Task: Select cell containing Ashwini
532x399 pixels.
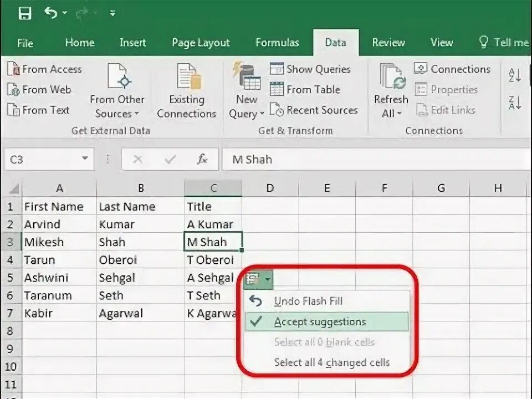Action: point(59,278)
